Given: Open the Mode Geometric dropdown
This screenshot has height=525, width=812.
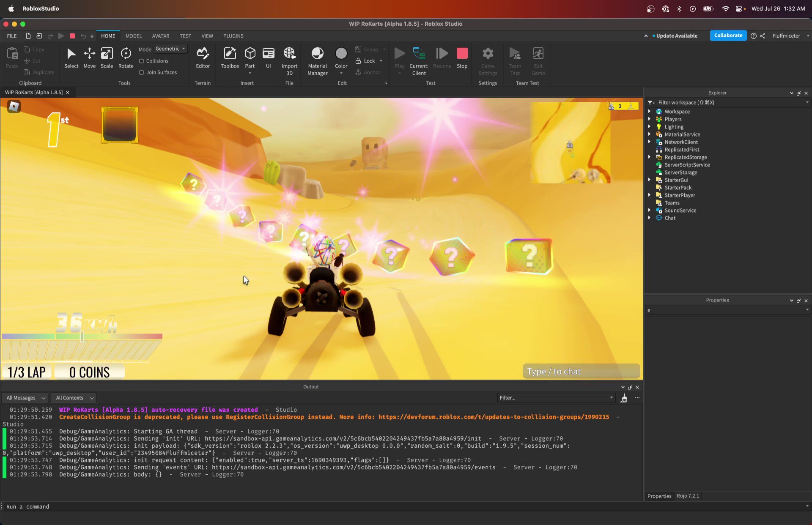Looking at the screenshot, I should (170, 49).
